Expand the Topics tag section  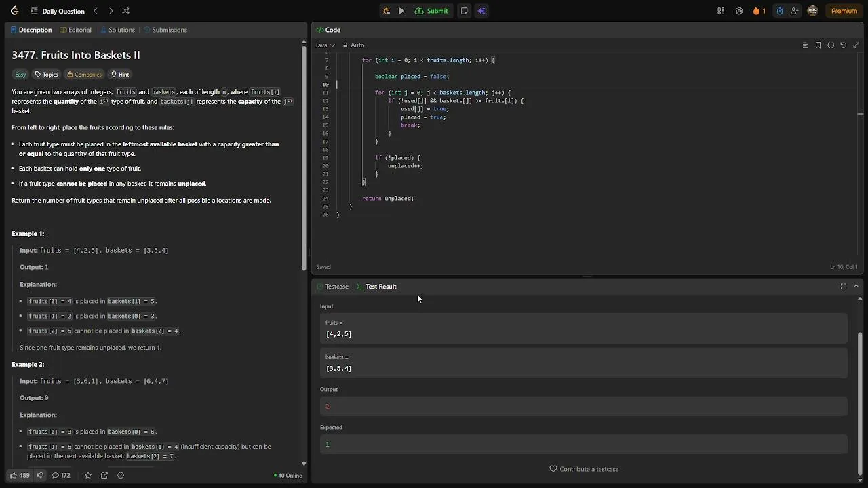(x=47, y=75)
